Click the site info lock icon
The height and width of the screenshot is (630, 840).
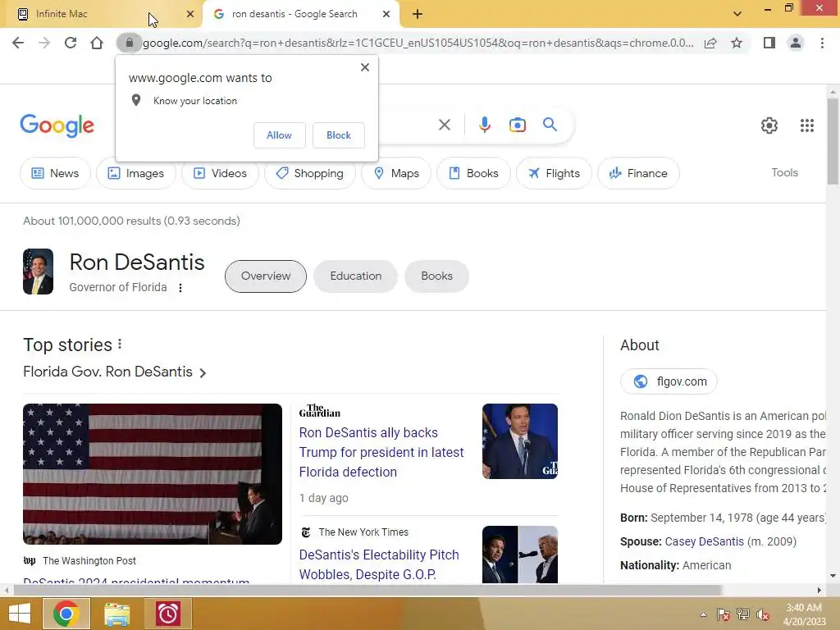click(x=129, y=43)
